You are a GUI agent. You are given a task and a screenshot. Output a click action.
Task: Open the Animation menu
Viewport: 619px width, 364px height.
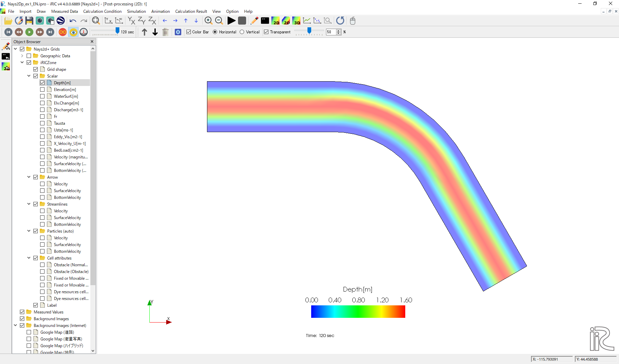[x=160, y=11]
